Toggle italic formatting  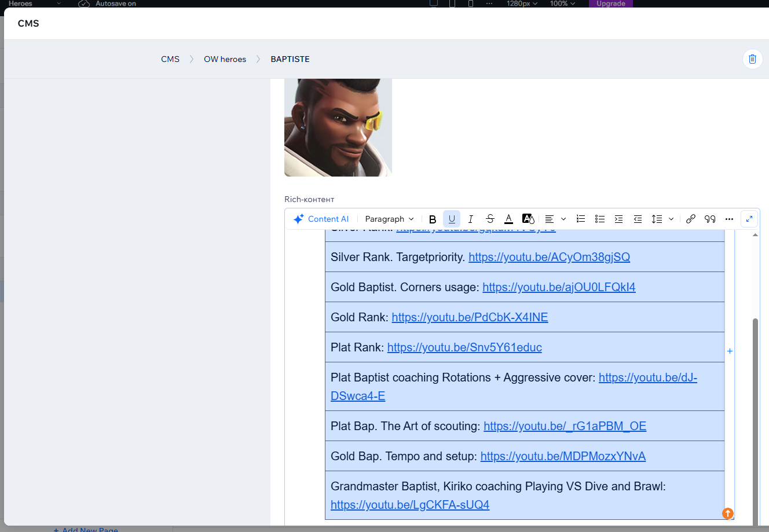pos(471,219)
